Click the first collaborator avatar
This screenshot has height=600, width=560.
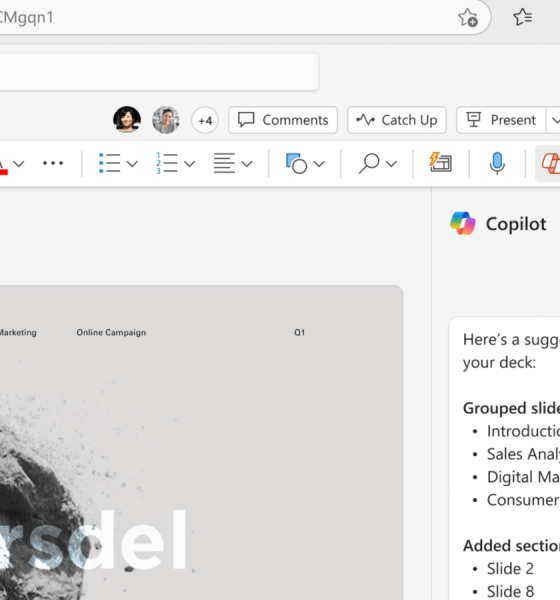tap(127, 120)
